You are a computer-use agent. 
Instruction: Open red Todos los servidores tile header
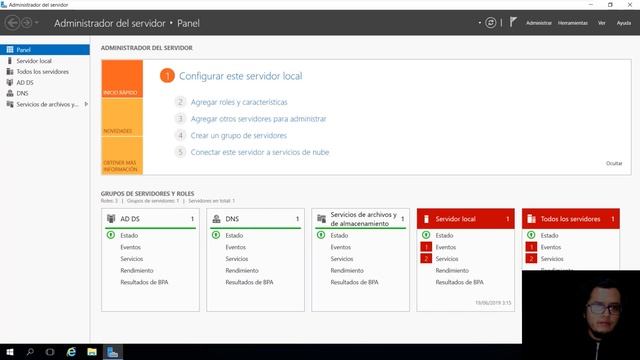pos(571,219)
